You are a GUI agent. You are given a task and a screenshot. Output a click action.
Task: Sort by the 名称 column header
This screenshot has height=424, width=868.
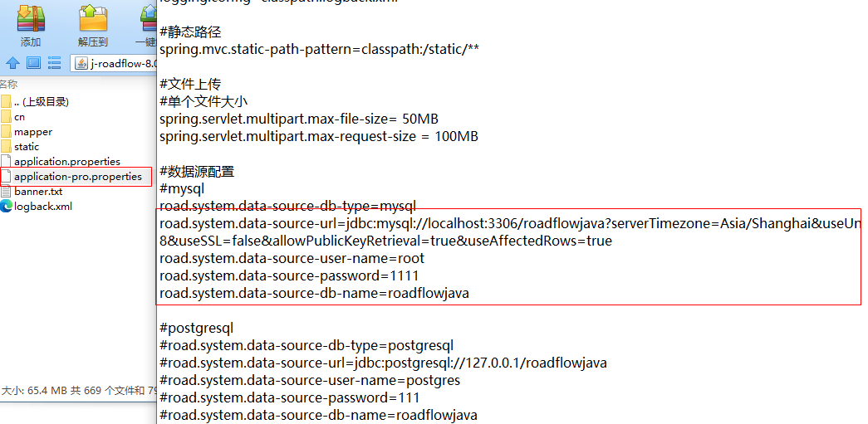click(7, 85)
